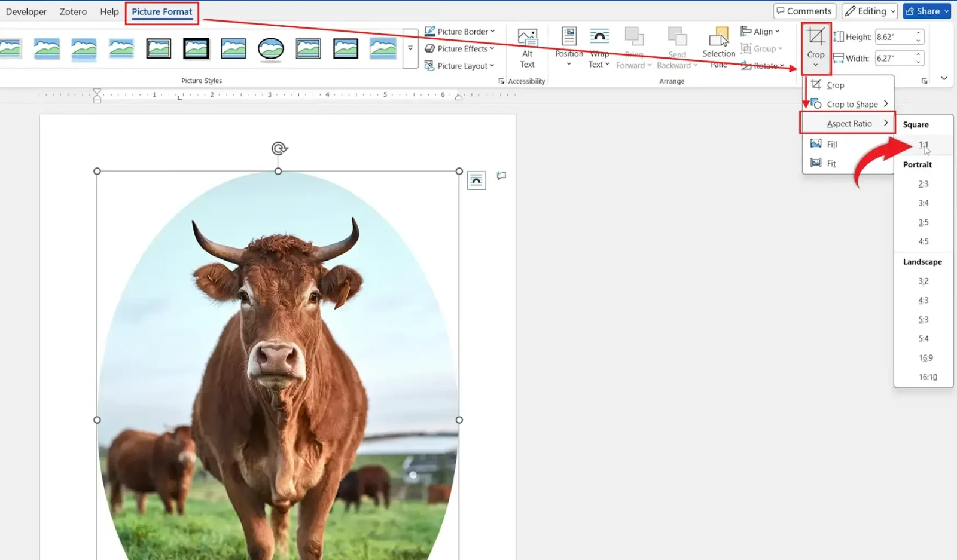Viewport: 957px width, 560px height.
Task: Click the Bring Forward icon
Action: 634,36
